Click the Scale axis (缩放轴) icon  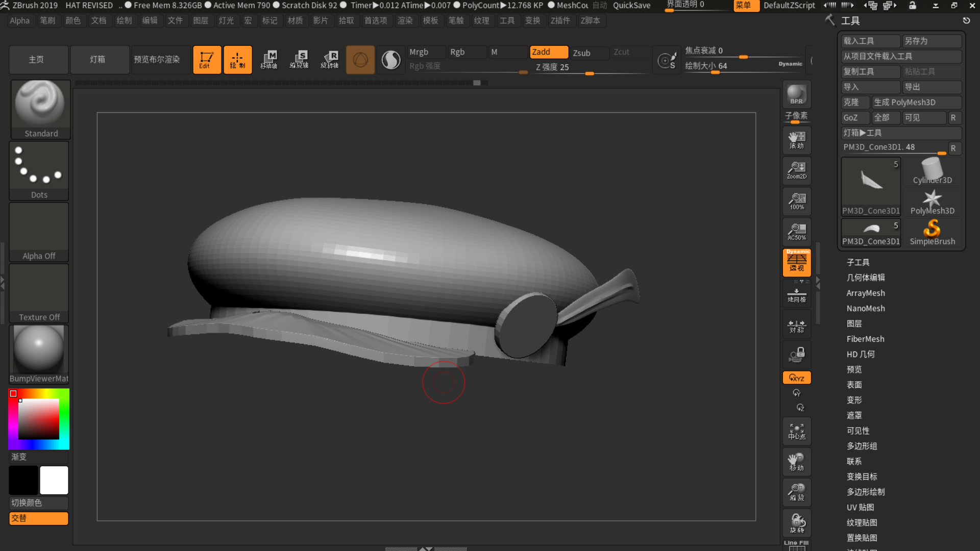coord(299,60)
